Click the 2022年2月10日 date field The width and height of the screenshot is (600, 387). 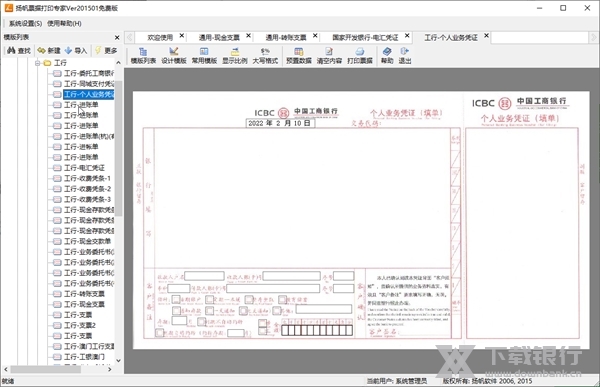tap(280, 123)
